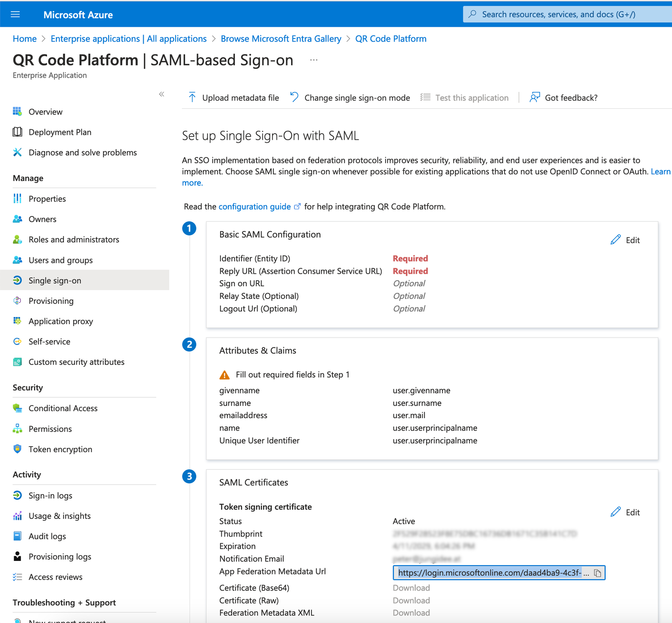Click the Audit logs icon
The image size is (672, 623).
click(x=17, y=536)
